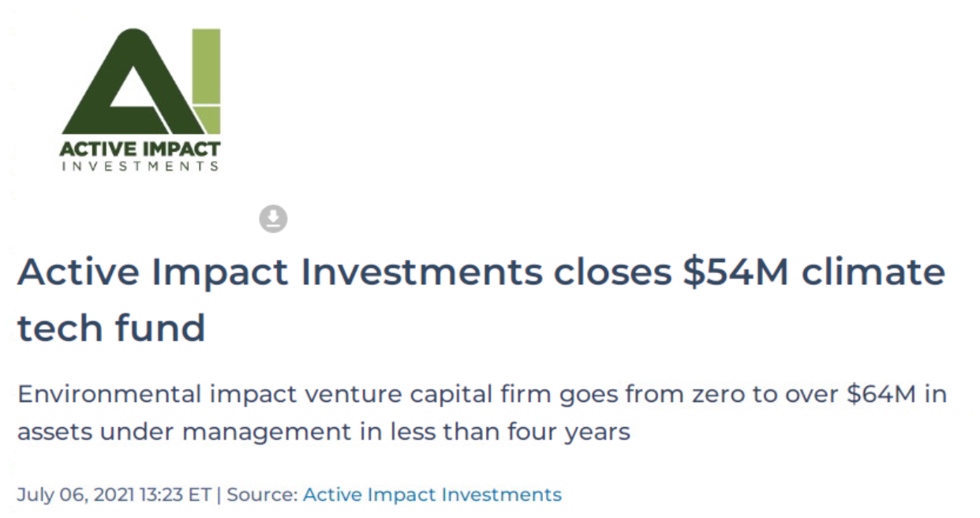
Task: Click the headline's first line about closing $54M
Action: (481, 273)
